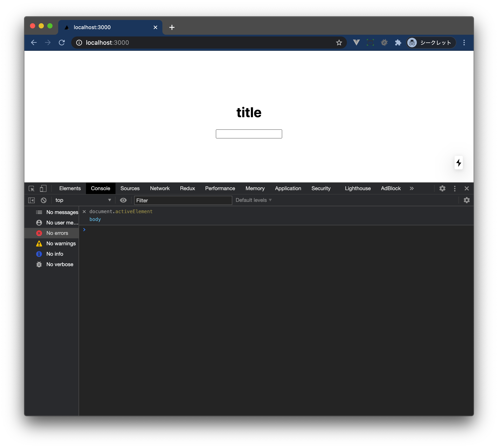Switch to the Lighthouse panel
498x448 pixels.
pyautogui.click(x=358, y=189)
